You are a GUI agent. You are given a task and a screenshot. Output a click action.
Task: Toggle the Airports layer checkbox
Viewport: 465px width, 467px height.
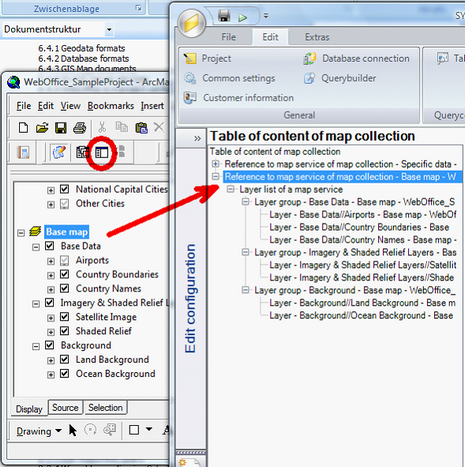tap(65, 260)
